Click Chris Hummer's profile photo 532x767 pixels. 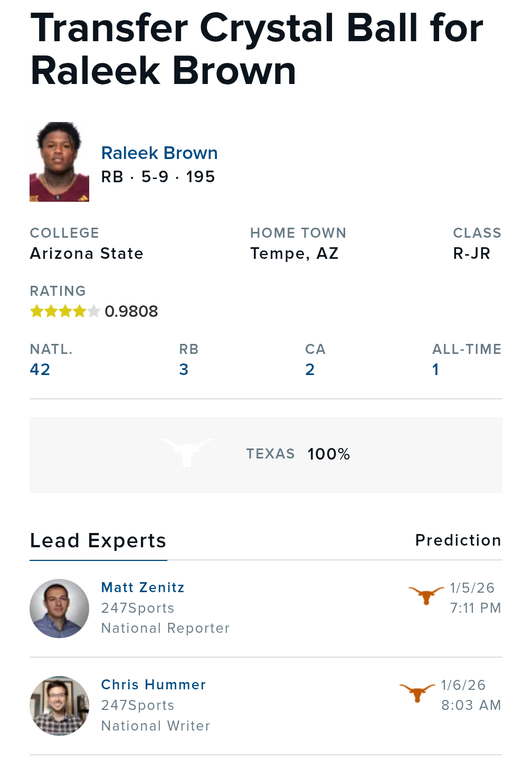click(x=59, y=706)
